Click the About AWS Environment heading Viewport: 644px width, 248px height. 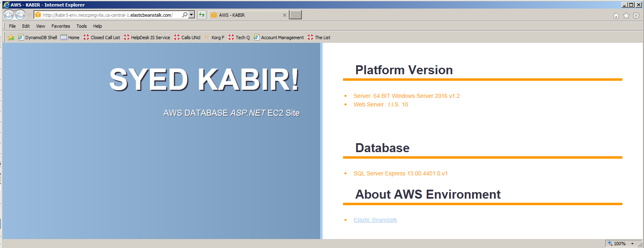[428, 195]
